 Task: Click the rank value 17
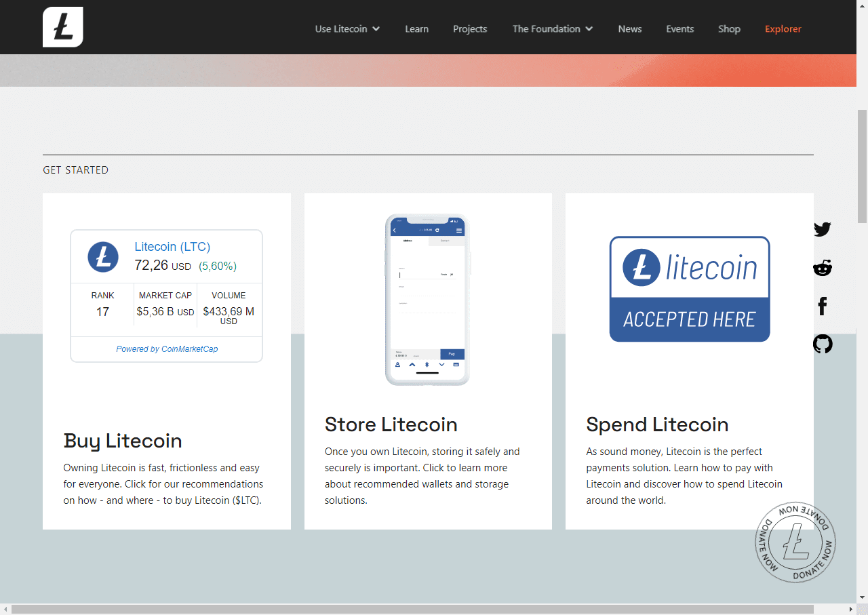[x=102, y=312]
